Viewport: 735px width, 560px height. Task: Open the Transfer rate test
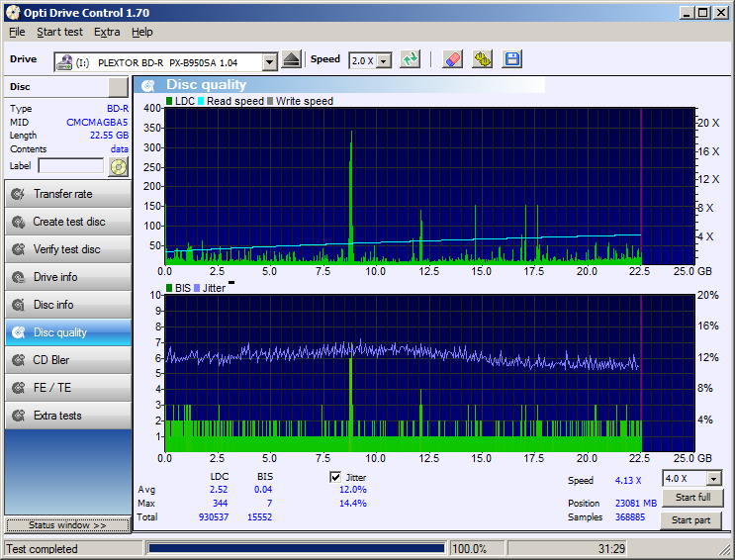(68, 194)
